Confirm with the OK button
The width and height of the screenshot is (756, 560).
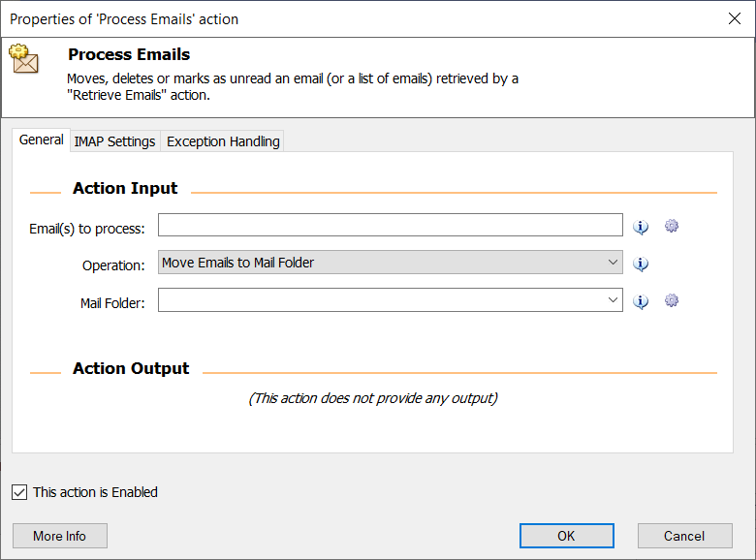[x=567, y=536]
